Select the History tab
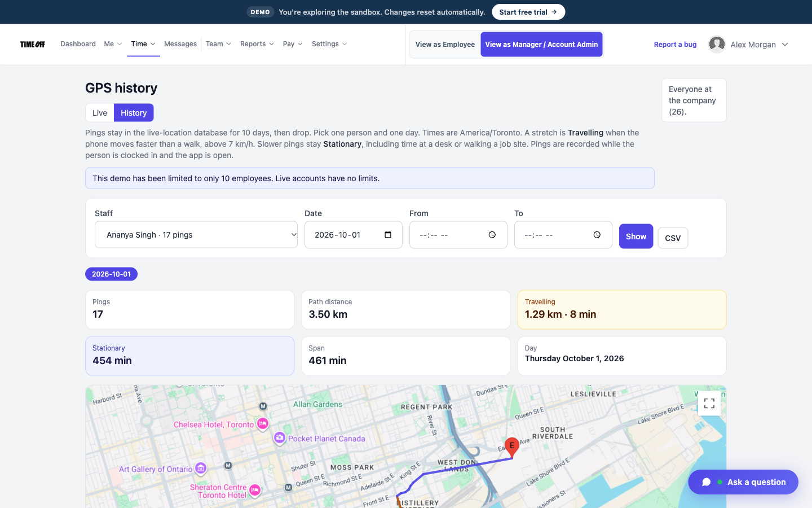 pos(134,113)
